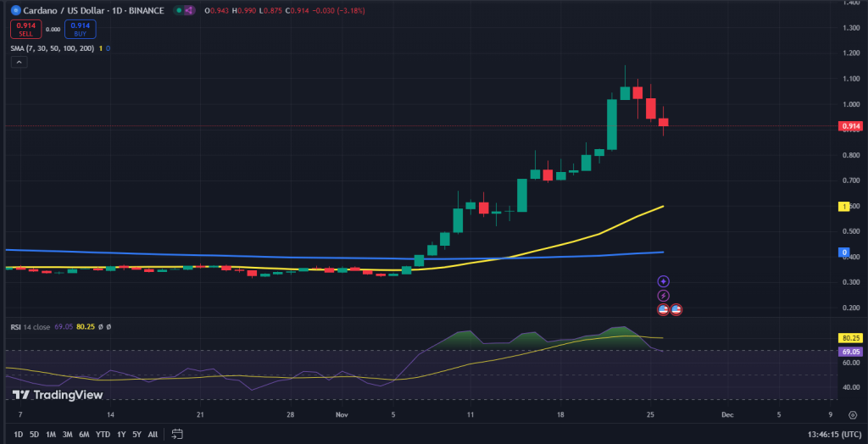Select the 5D time range

(x=34, y=434)
